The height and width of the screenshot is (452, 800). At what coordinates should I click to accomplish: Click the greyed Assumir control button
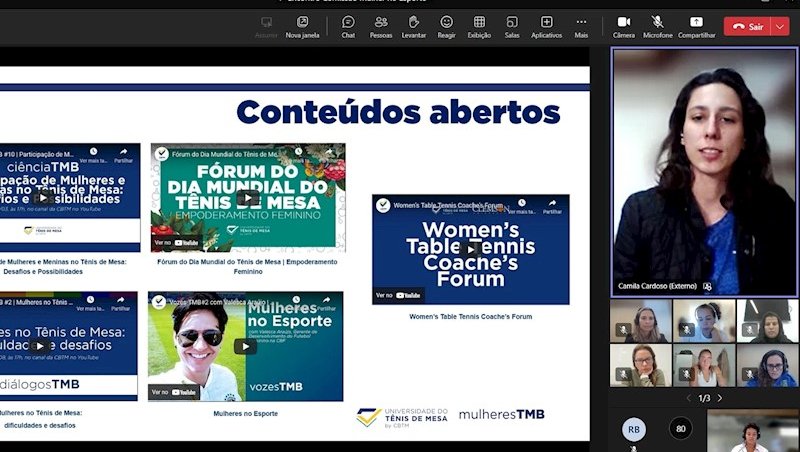266,27
